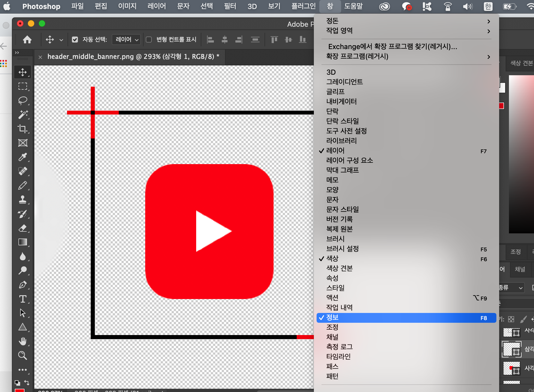Expand the 확장 프로그램(레거시) submenu
The image size is (534, 392).
(x=406, y=56)
